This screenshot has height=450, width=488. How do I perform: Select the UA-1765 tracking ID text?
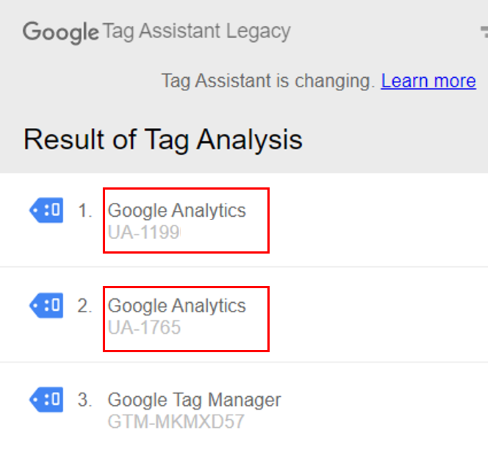pyautogui.click(x=144, y=327)
